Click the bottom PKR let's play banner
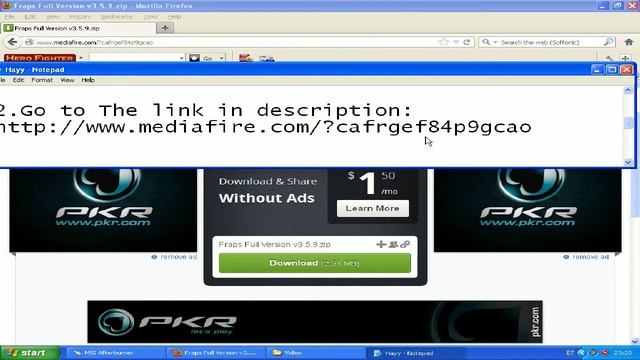The width and height of the screenshot is (640, 360). pos(315,322)
